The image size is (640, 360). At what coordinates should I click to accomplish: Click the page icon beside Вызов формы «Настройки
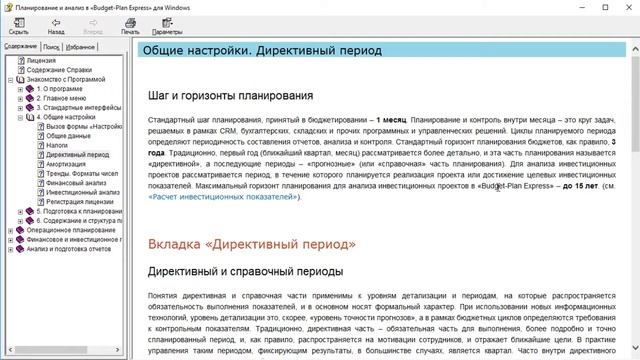tap(41, 127)
